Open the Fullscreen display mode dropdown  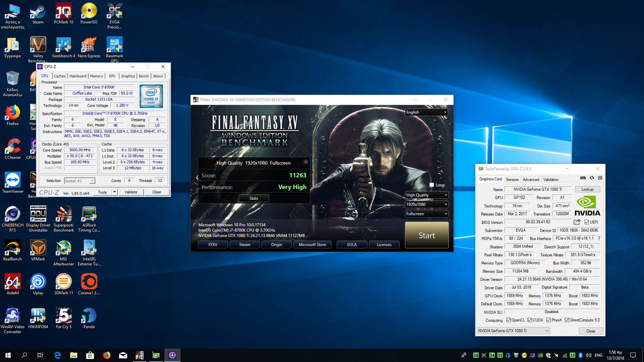coord(426,214)
